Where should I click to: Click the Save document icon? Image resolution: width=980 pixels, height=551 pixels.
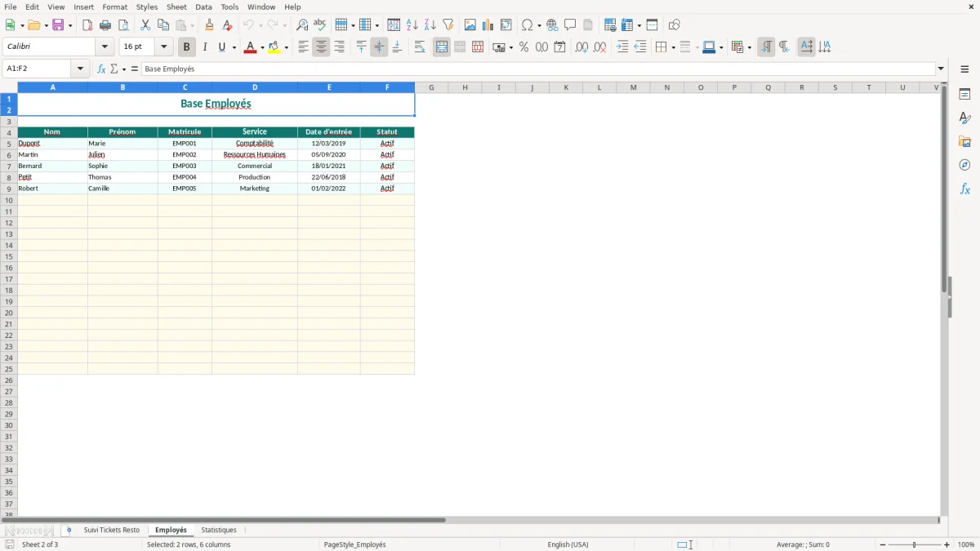tap(58, 25)
